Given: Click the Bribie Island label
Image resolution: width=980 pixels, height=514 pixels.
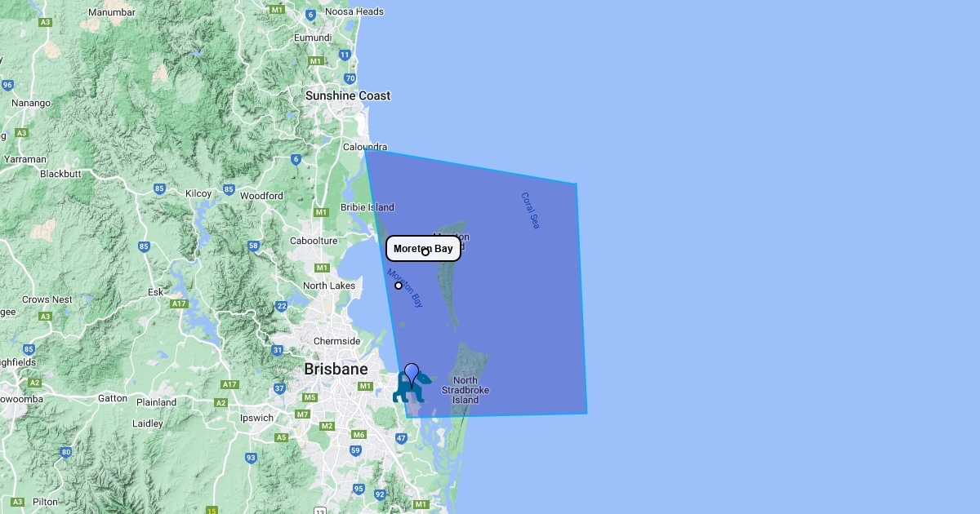Looking at the screenshot, I should tap(367, 207).
